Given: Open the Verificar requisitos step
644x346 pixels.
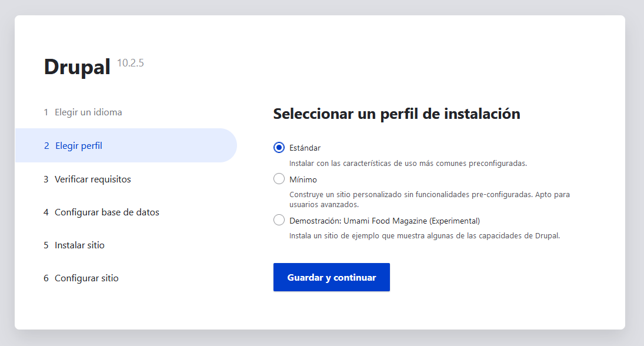Looking at the screenshot, I should [93, 179].
